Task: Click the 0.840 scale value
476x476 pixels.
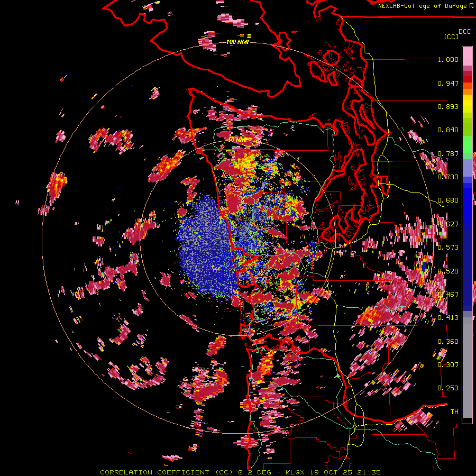Action: (448, 130)
